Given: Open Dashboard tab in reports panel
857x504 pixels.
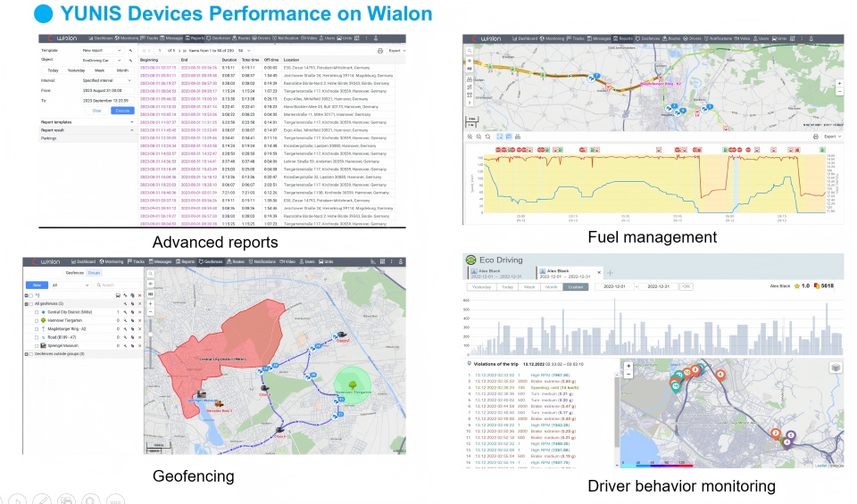Looking at the screenshot, I should pos(101,38).
